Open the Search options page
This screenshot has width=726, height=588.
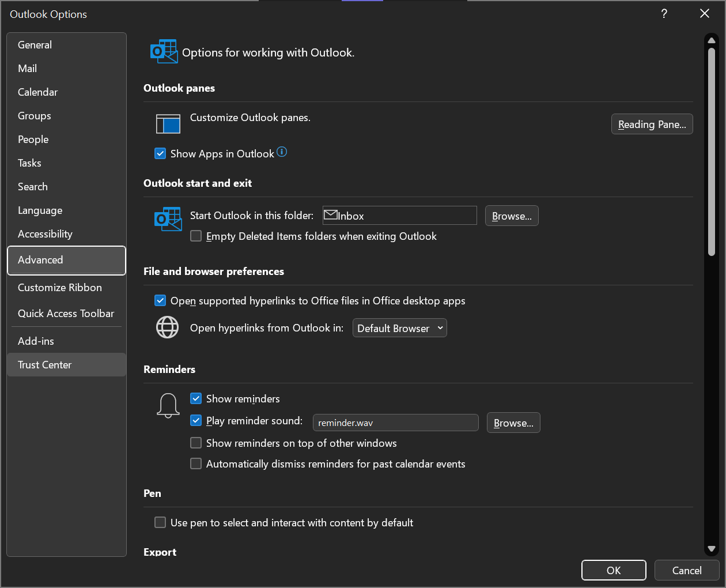(66, 187)
